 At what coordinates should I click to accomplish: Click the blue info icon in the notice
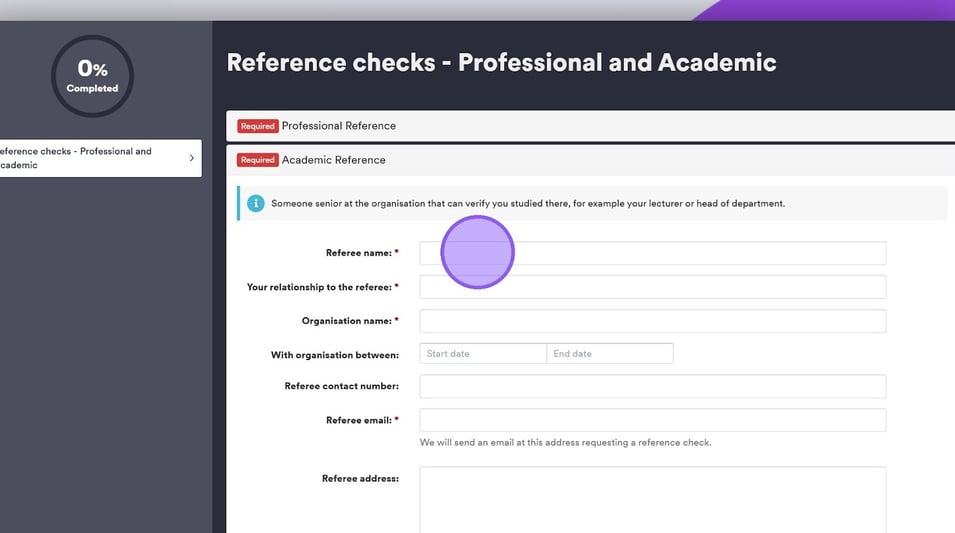(x=256, y=203)
